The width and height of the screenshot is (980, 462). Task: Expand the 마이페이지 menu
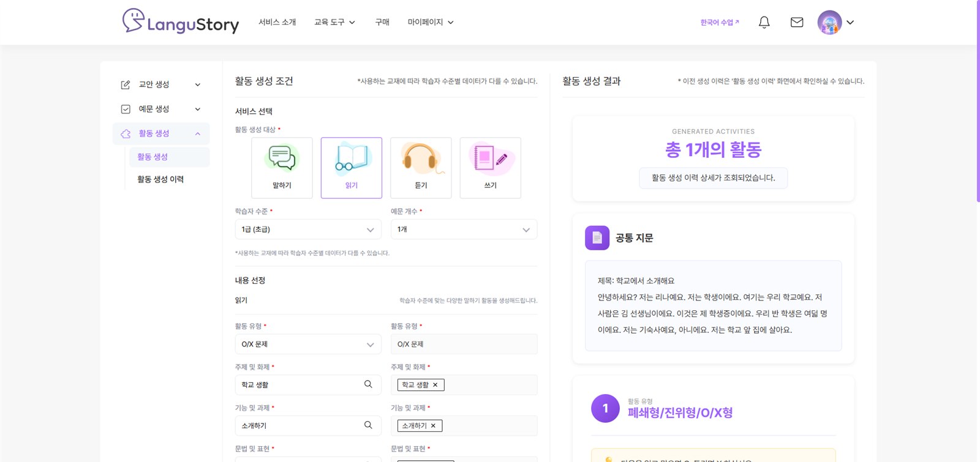(x=431, y=22)
